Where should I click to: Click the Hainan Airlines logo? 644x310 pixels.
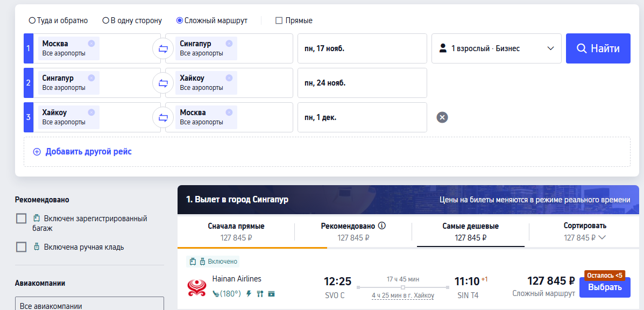(196, 287)
